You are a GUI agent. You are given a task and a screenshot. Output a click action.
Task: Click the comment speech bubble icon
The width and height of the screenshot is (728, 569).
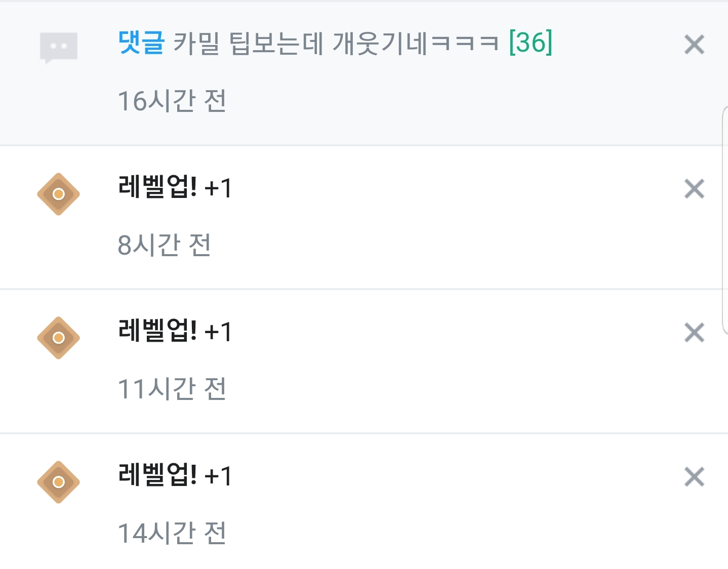(x=58, y=47)
